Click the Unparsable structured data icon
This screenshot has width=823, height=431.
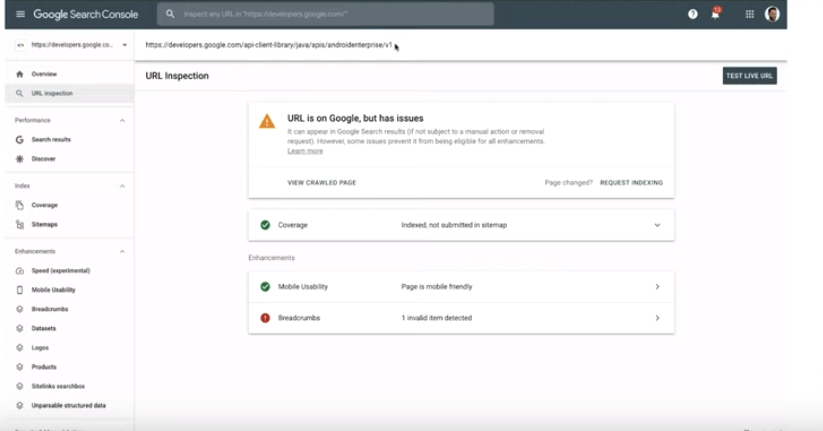click(19, 405)
